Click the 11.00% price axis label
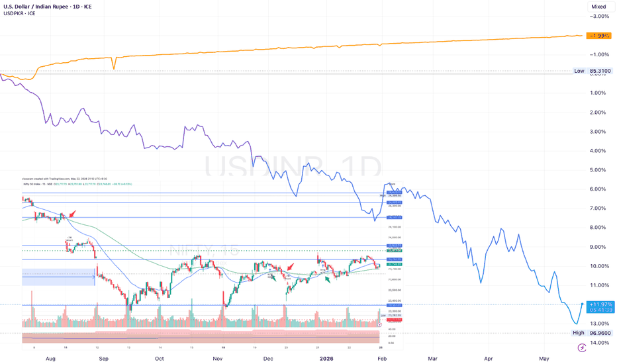Screen dimensions: 617x364 pyautogui.click(x=598, y=285)
